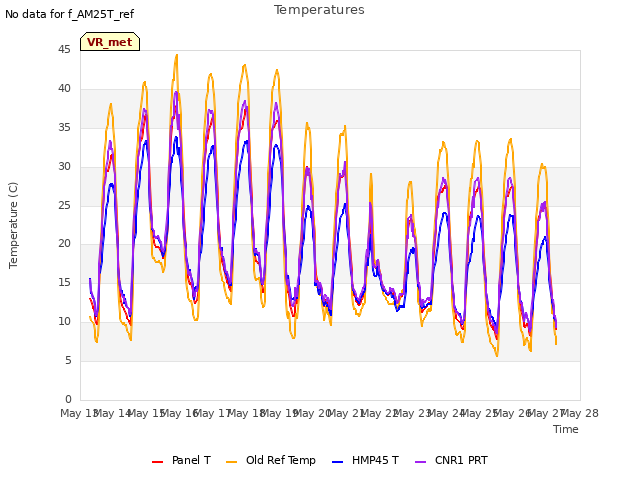Click the y-axis value 25

click(64, 205)
